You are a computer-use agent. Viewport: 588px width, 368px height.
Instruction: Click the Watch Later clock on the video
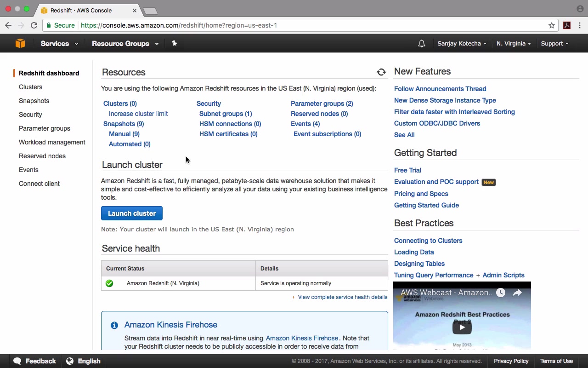coord(501,293)
